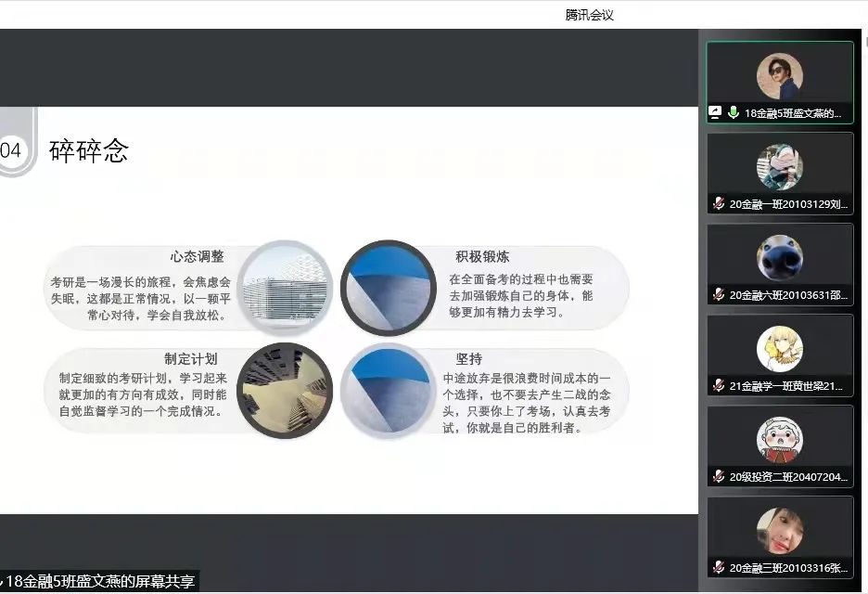Select the cartoon character avatar of 20级投资二班

click(779, 440)
